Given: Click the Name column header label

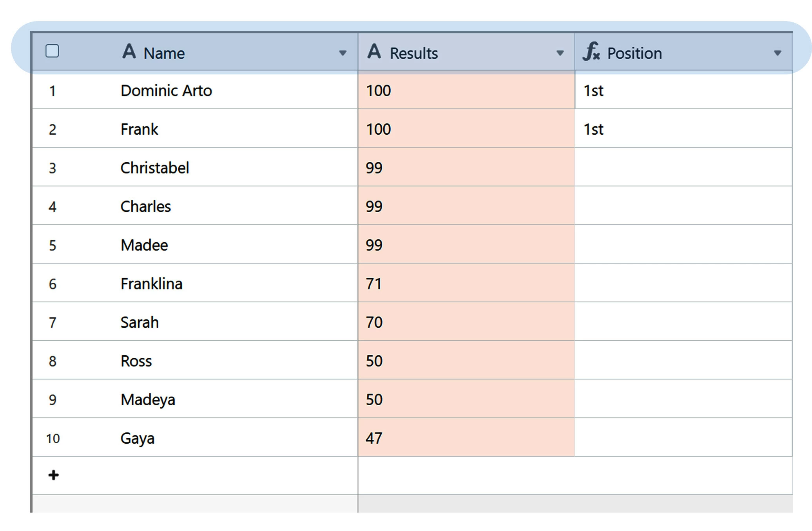Looking at the screenshot, I should (164, 53).
